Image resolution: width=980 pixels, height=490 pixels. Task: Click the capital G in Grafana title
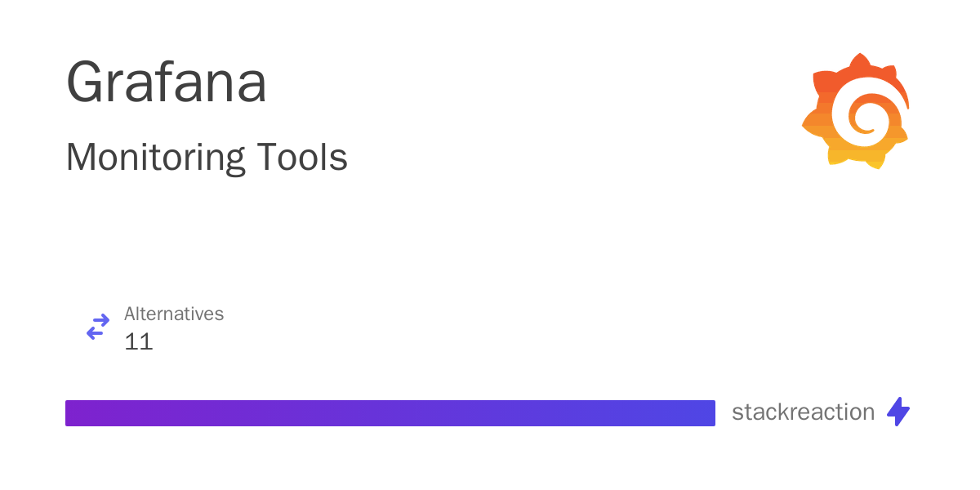point(86,83)
